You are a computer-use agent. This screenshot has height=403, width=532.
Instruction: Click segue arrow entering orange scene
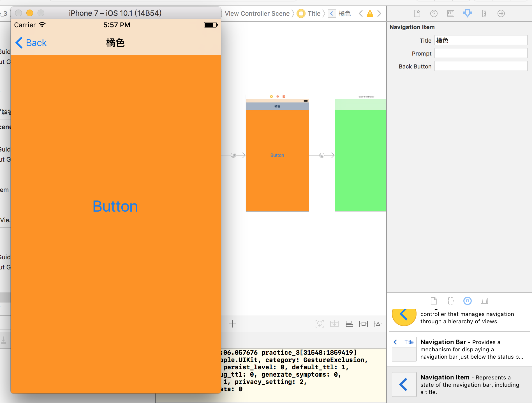233,155
